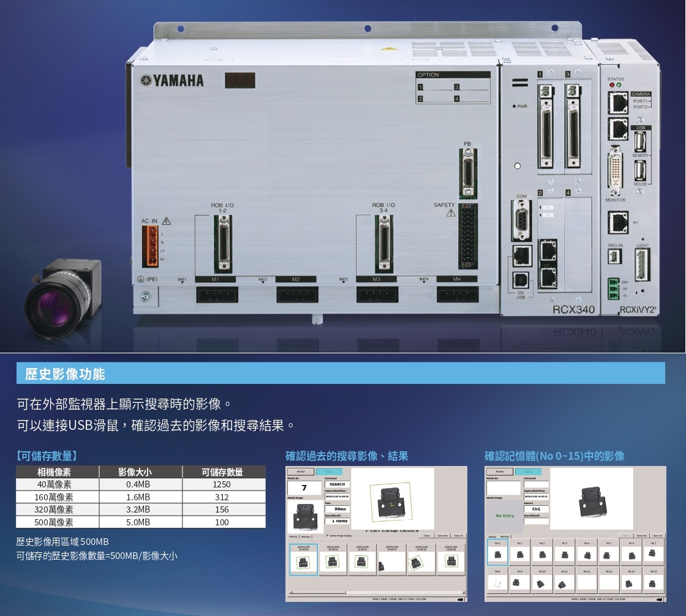Click Save one in search results window
This screenshot has height=616, width=686.
(443, 536)
